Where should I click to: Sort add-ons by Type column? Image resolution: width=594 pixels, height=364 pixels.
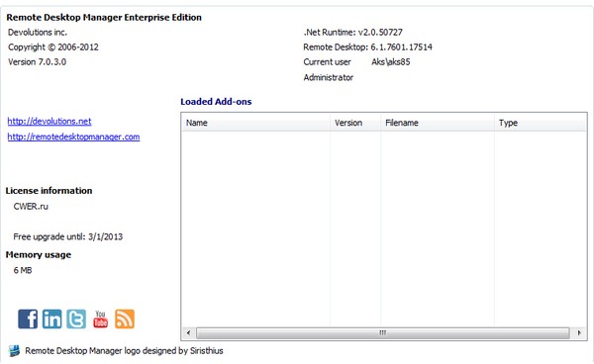pos(541,123)
